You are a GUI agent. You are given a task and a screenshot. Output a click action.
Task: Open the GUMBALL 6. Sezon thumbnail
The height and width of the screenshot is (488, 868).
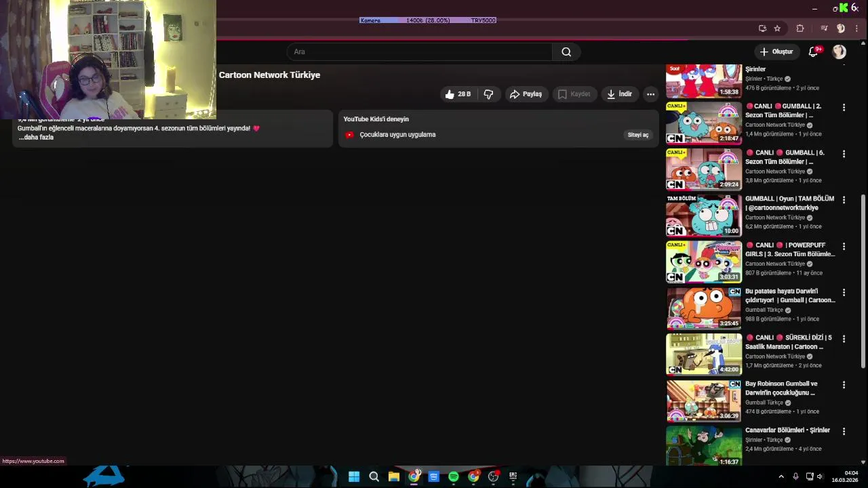pos(704,169)
